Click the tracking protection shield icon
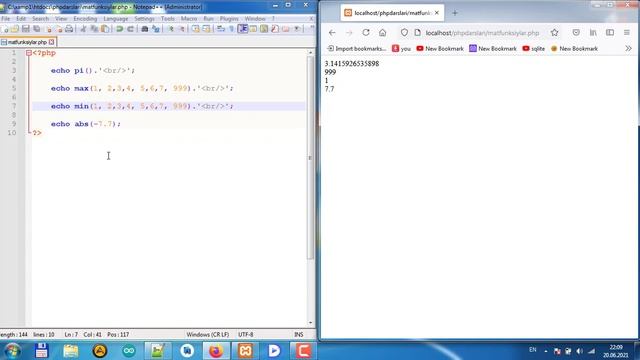The image size is (640, 360). 404,33
